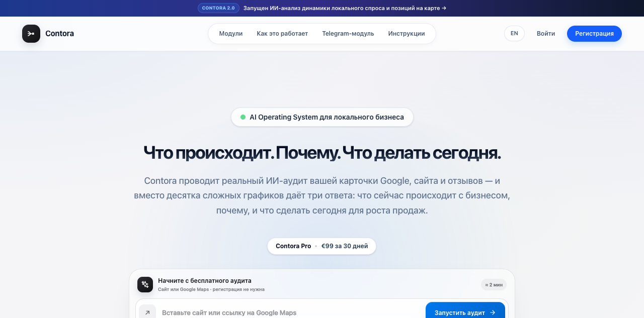
Task: Open the Инструкции menu item
Action: 407,34
